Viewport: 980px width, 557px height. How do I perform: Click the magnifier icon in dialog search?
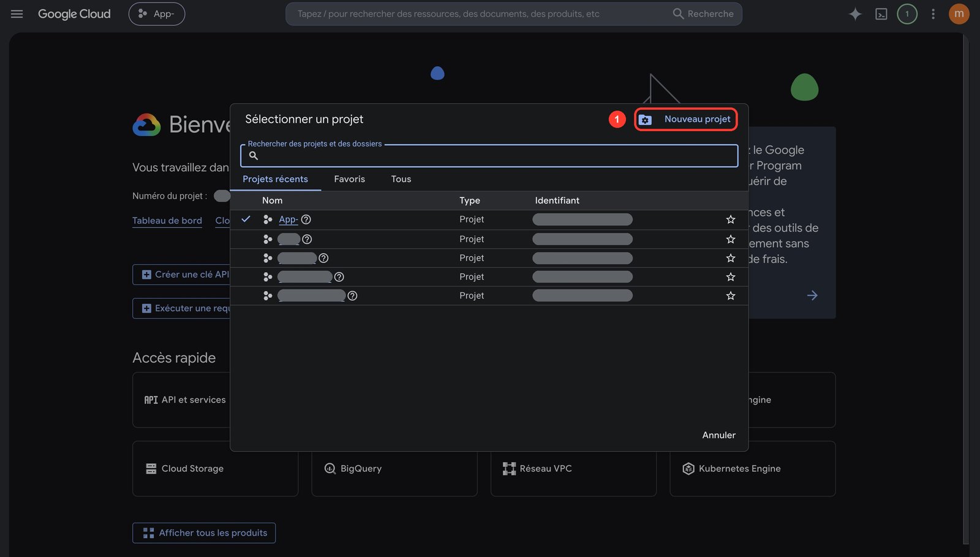[254, 156]
